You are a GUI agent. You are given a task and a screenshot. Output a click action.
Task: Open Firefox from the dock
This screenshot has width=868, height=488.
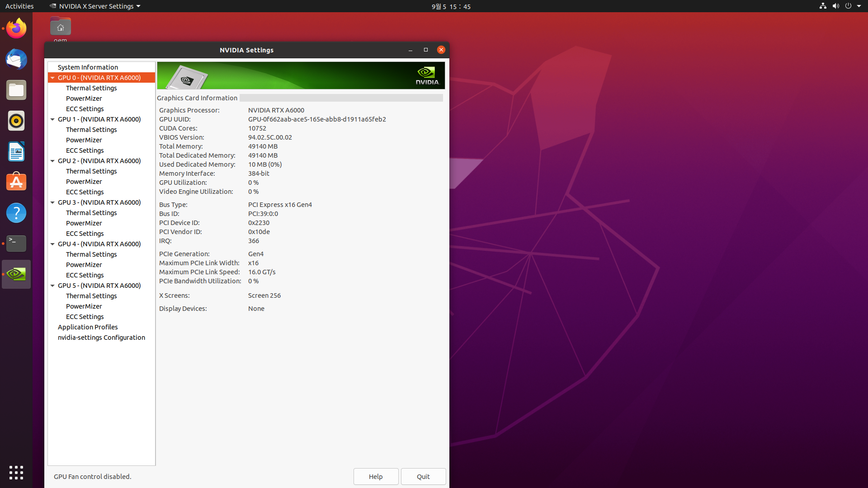point(16,28)
